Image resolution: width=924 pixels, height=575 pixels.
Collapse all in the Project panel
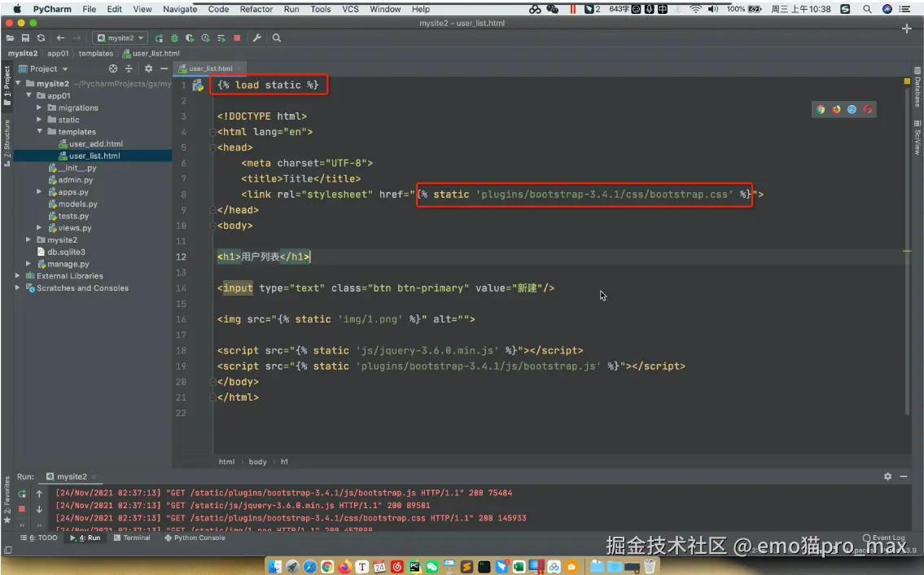pos(129,68)
